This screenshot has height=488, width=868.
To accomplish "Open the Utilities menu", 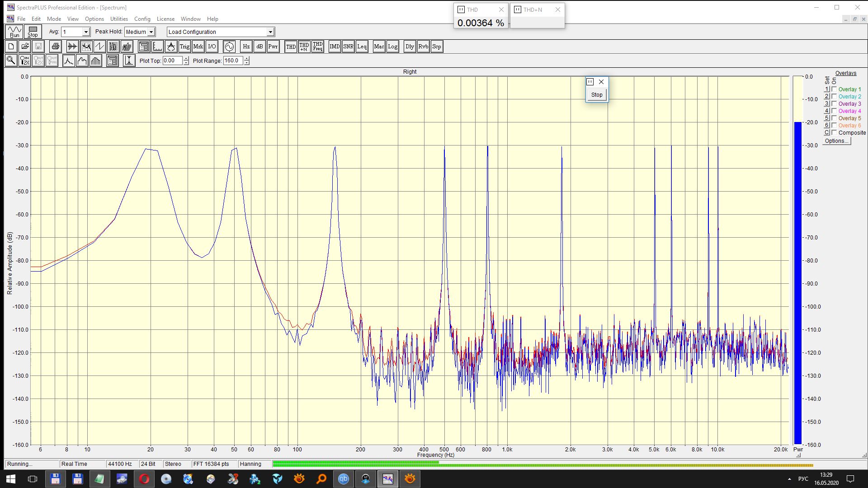I will (x=119, y=19).
